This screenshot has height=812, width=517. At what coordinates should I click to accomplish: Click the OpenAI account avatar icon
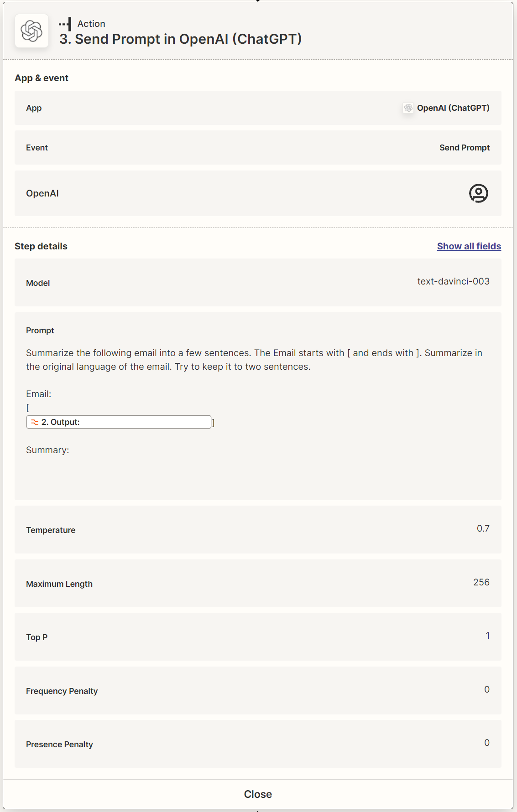[478, 193]
